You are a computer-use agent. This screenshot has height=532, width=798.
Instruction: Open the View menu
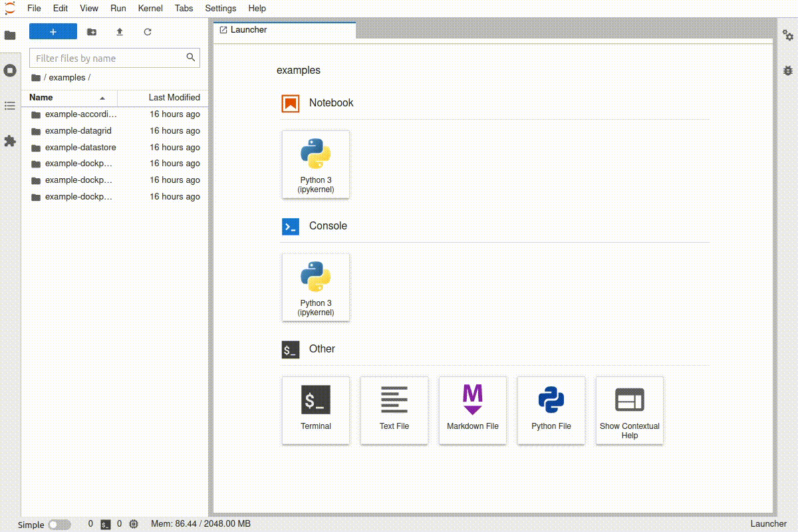(x=89, y=8)
